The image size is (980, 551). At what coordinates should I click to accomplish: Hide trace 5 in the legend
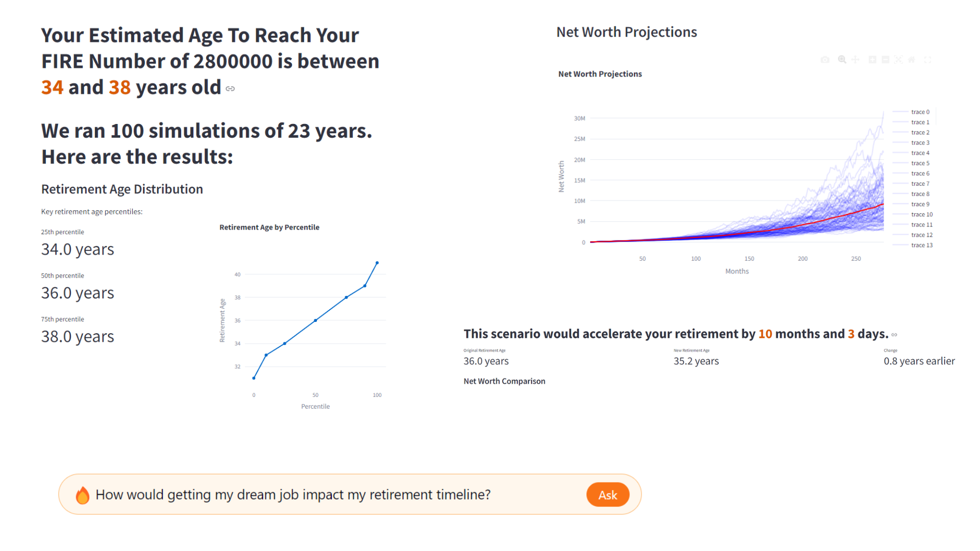pyautogui.click(x=920, y=163)
